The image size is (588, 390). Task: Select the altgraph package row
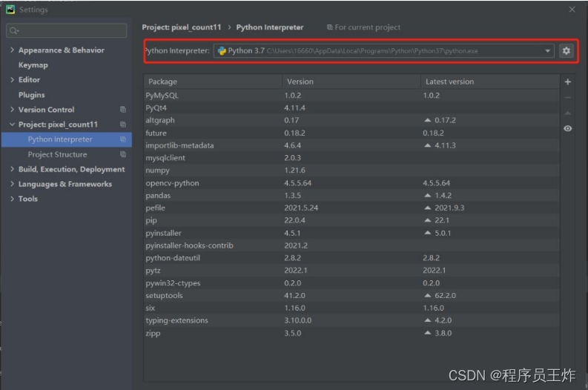point(351,120)
